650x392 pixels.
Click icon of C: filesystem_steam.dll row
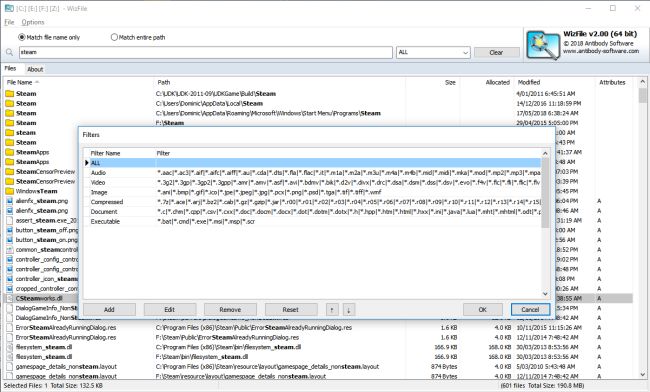(x=10, y=347)
